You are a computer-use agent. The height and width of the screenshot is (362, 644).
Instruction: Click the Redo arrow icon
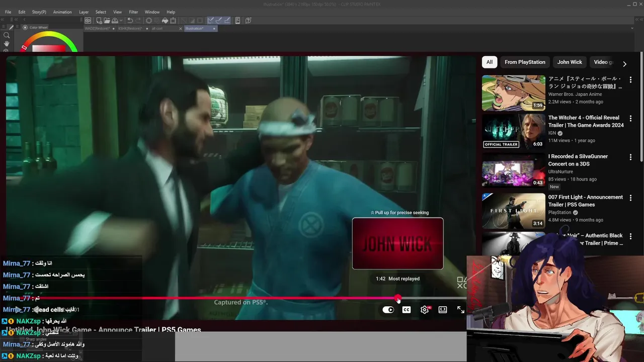pos(138,21)
